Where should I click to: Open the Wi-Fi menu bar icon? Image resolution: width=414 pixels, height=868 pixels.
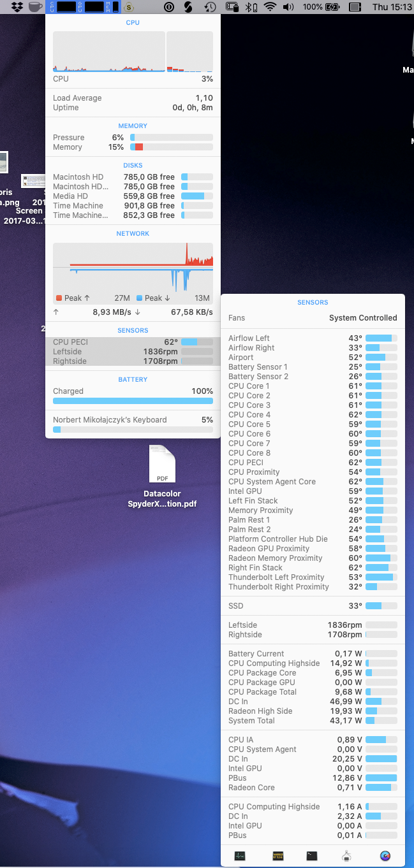coord(270,7)
